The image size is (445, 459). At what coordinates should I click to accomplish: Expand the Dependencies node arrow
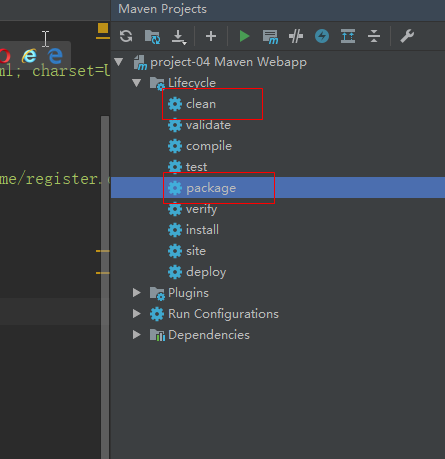pyautogui.click(x=137, y=335)
